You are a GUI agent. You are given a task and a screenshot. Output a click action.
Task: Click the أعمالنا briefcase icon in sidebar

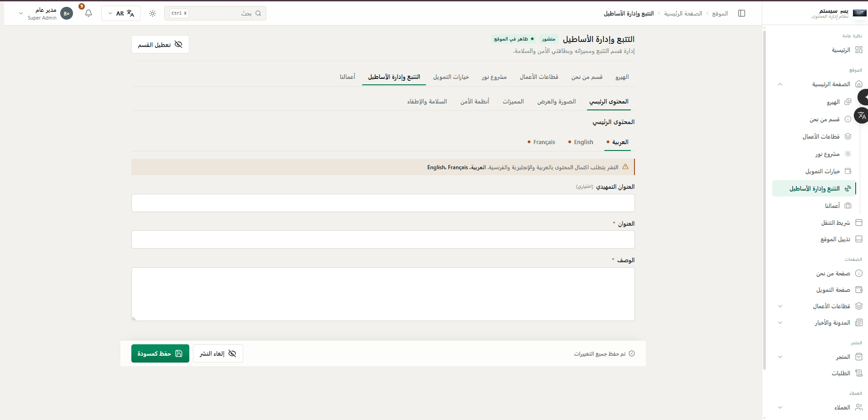click(848, 206)
